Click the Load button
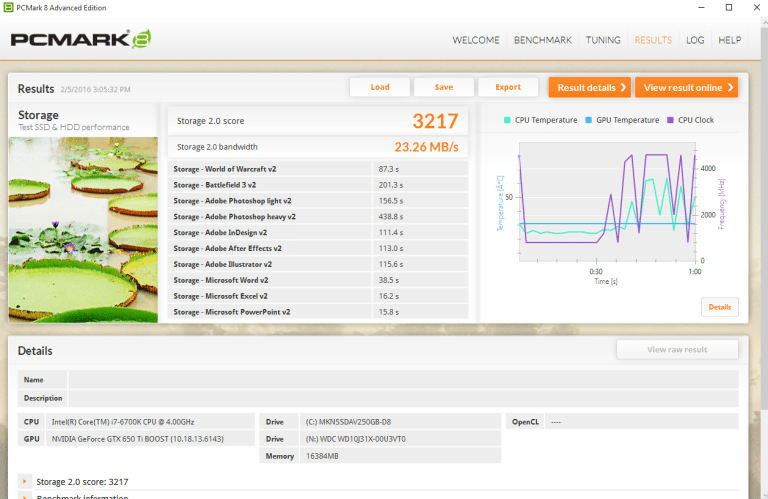Screen dimensions: 768x499 380,87
